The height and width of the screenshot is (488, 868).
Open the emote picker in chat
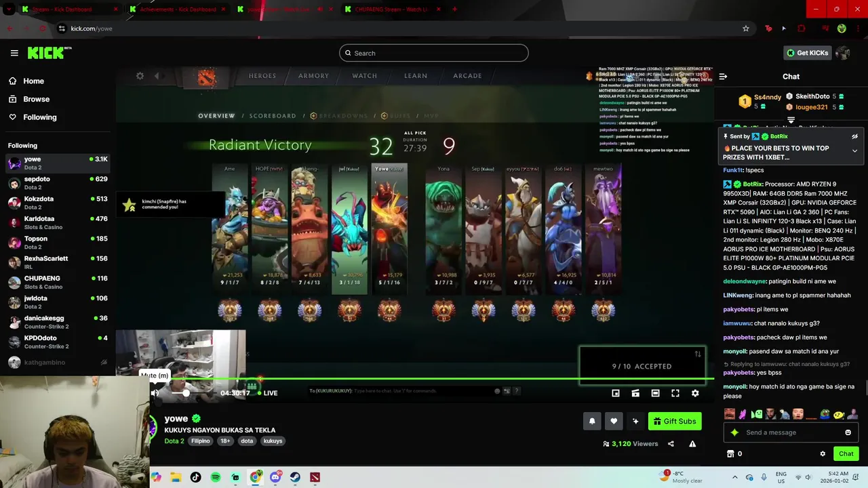point(848,432)
